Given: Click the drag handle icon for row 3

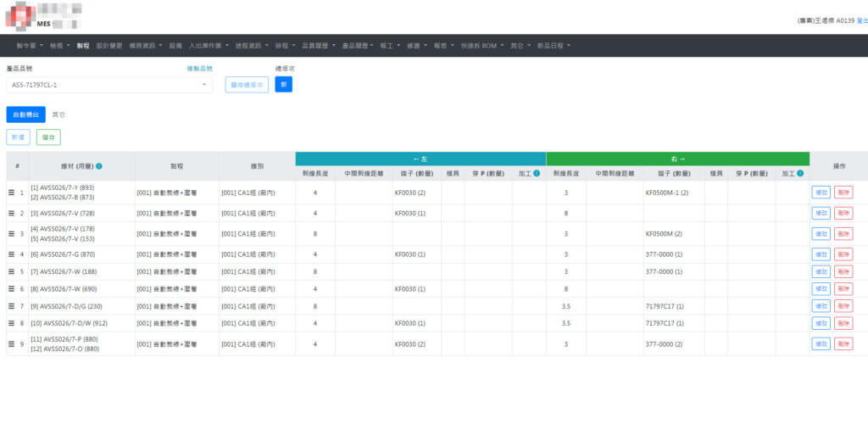Looking at the screenshot, I should (12, 233).
